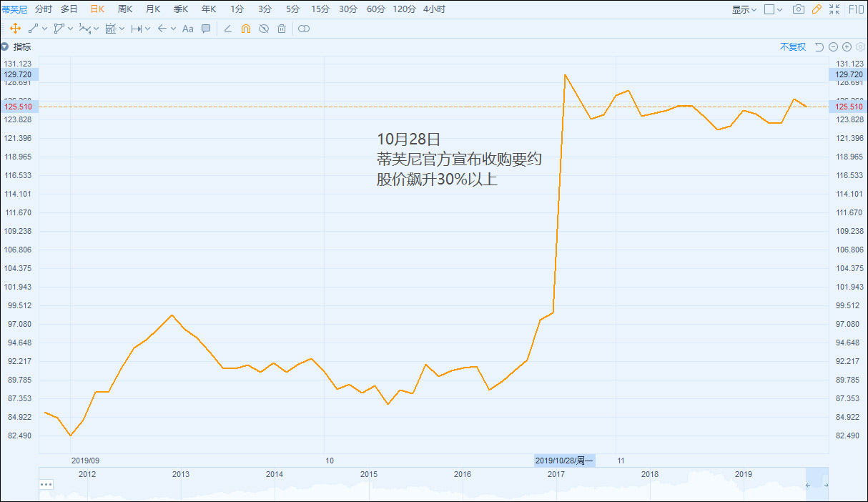Open the layout square dropdown
The height and width of the screenshot is (502, 868).
click(773, 9)
